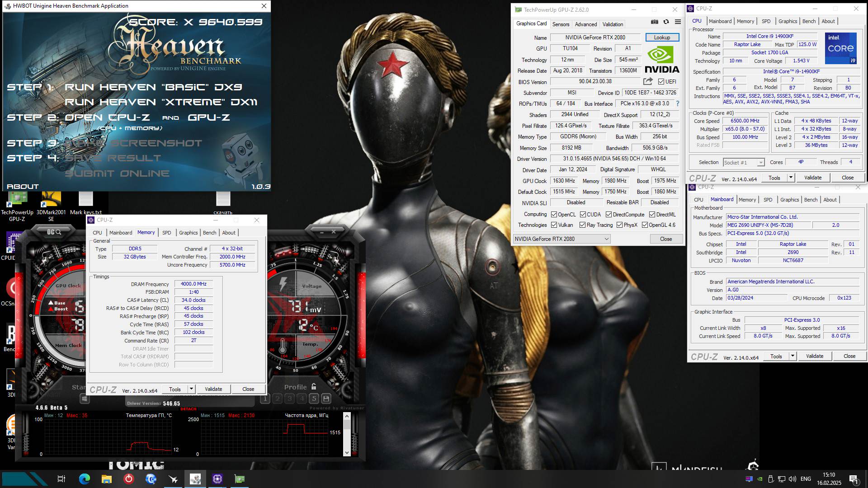Expand Tools arrow in top-right CPU-Z window
This screenshot has width=868, height=488.
click(791, 178)
